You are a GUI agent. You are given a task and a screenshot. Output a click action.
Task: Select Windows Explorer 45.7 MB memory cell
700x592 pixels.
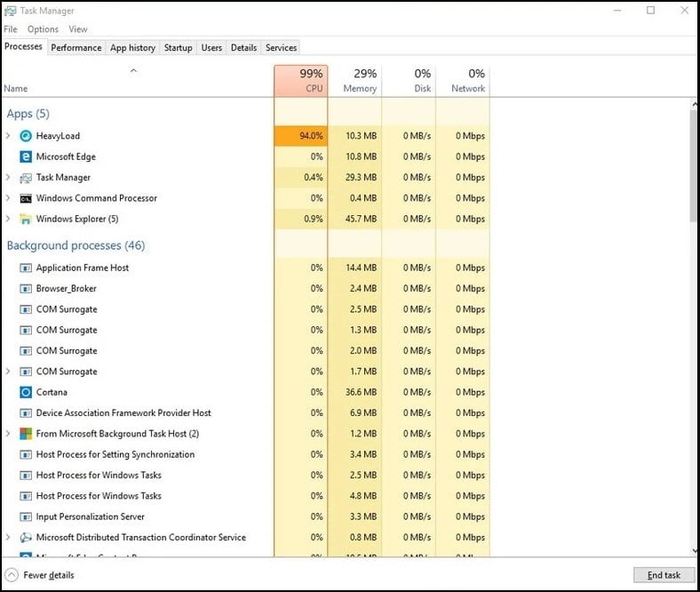(x=355, y=219)
